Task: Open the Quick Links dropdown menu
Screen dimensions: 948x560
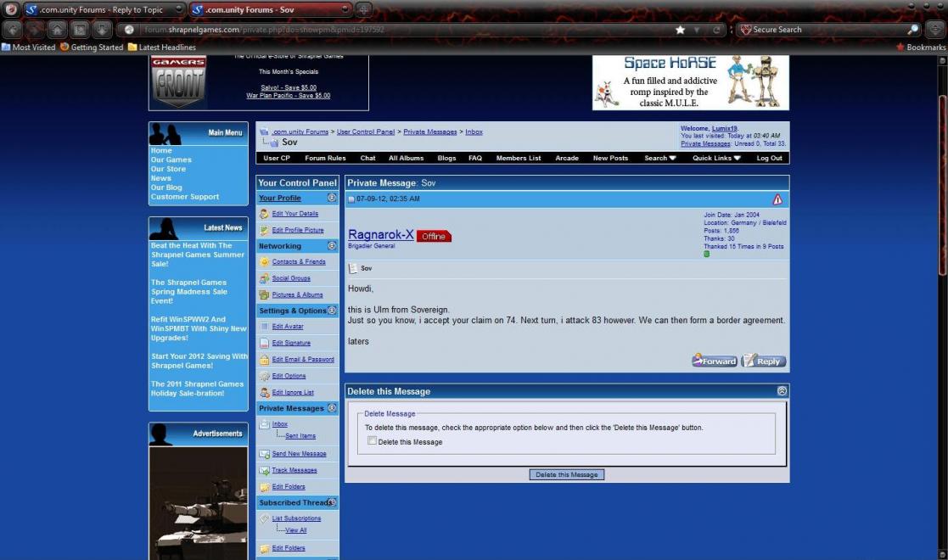Action: pos(716,158)
